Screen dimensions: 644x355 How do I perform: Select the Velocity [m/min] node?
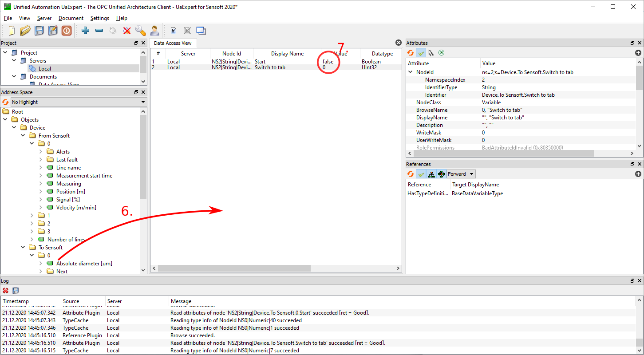pyautogui.click(x=76, y=208)
